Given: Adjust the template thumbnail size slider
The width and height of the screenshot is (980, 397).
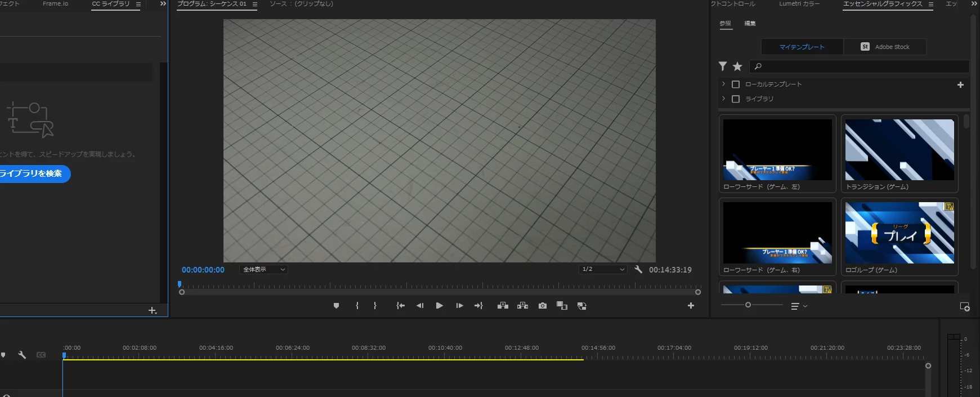Looking at the screenshot, I should [748, 305].
